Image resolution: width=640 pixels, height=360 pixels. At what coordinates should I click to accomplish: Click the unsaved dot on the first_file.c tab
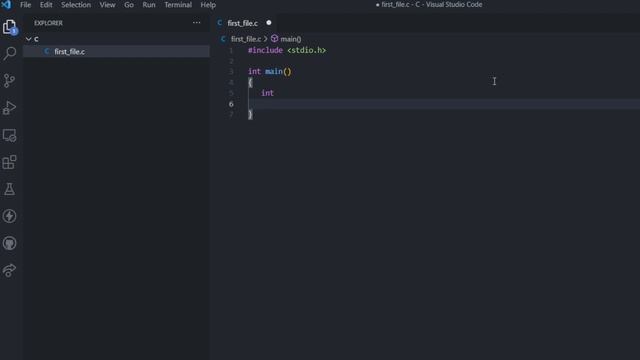[x=269, y=23]
